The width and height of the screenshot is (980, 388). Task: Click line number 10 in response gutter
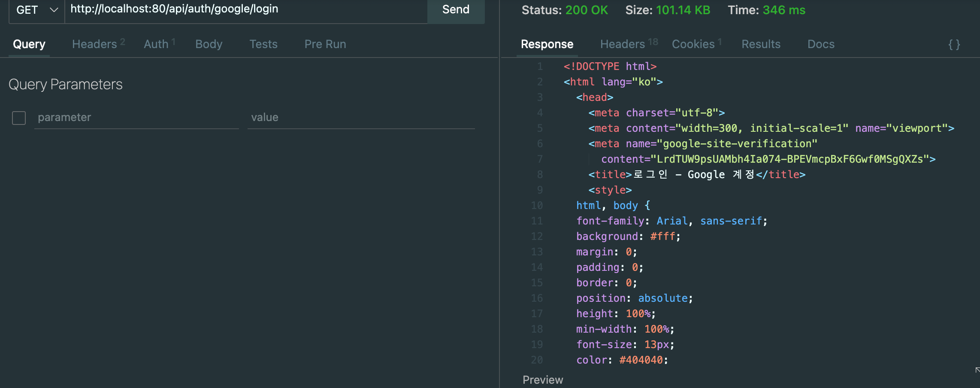(x=537, y=206)
